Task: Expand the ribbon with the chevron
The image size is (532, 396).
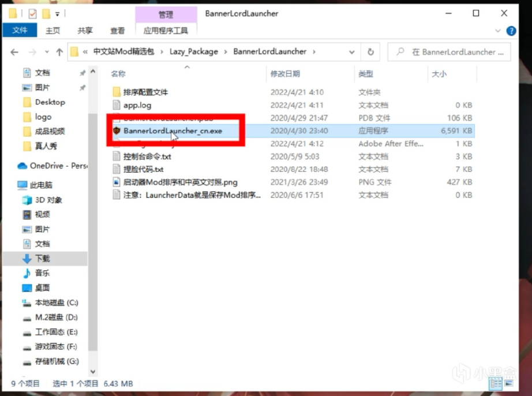Action: click(x=498, y=31)
